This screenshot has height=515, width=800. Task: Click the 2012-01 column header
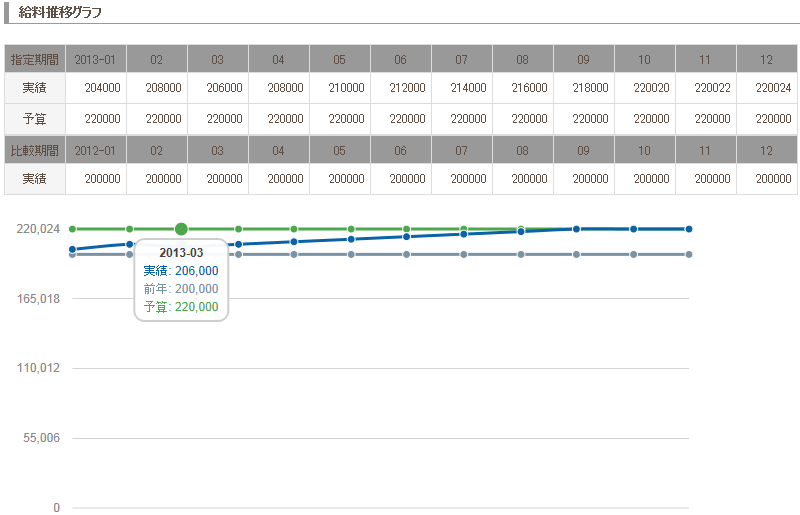pyautogui.click(x=96, y=151)
